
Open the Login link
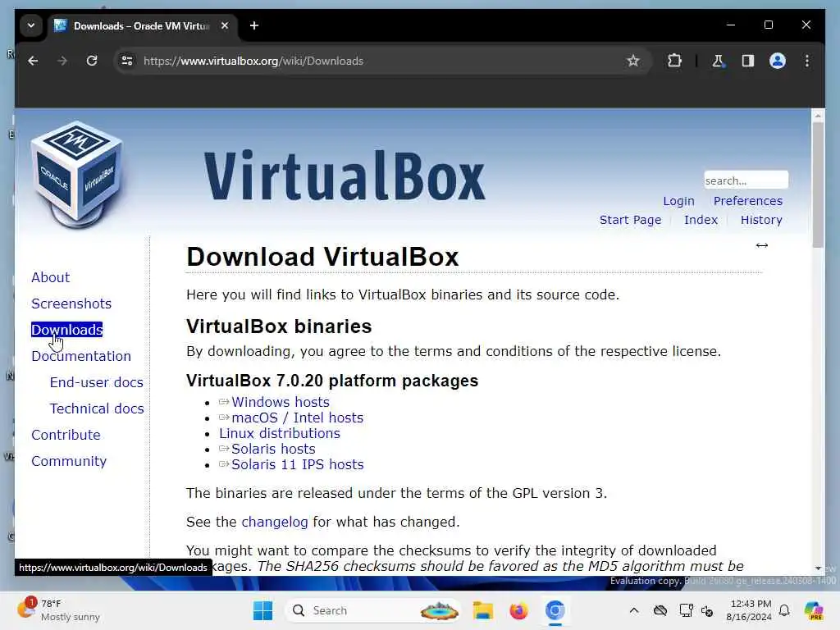[678, 202]
